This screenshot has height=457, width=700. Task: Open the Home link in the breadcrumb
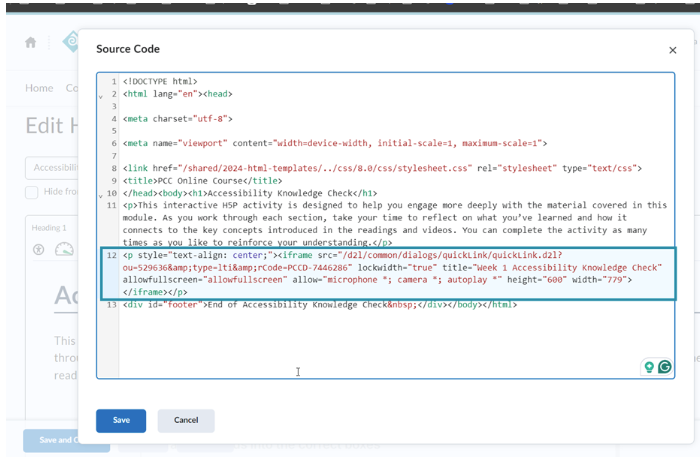pos(39,88)
